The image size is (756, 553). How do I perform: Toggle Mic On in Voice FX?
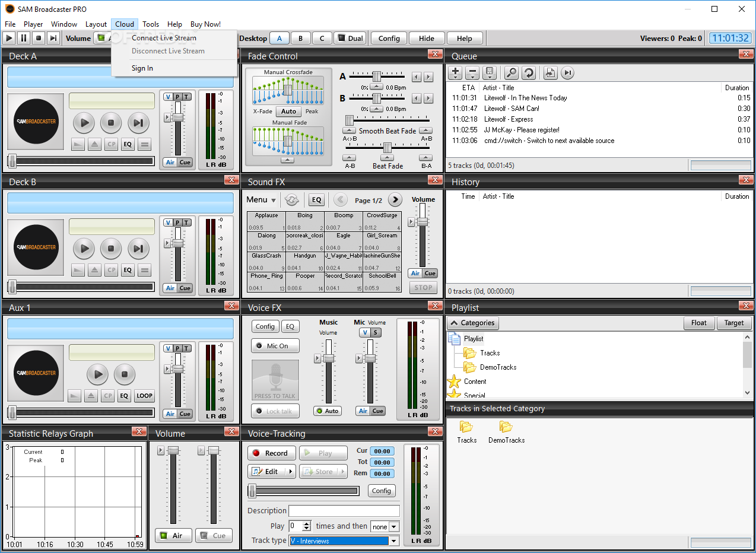275,346
